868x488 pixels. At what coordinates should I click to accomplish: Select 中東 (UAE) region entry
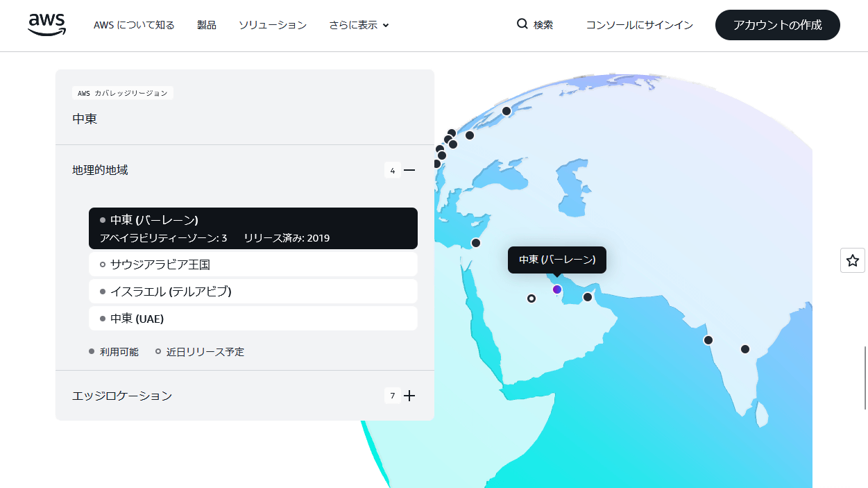(253, 319)
